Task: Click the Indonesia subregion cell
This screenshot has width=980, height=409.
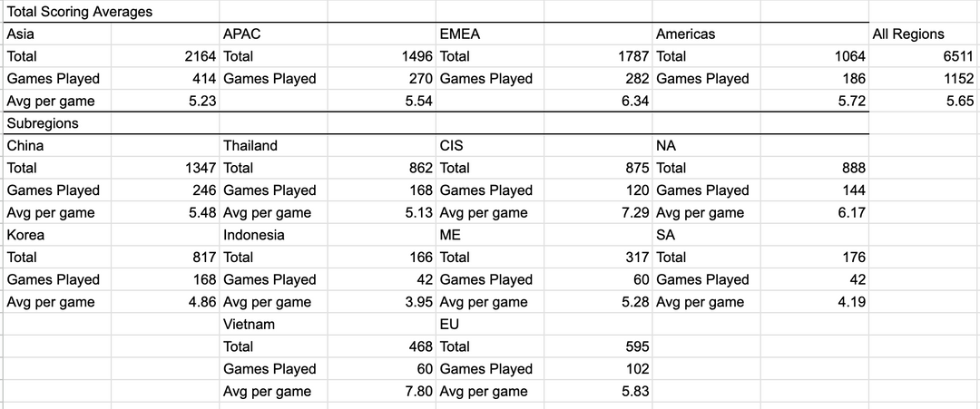Action: tap(254, 235)
